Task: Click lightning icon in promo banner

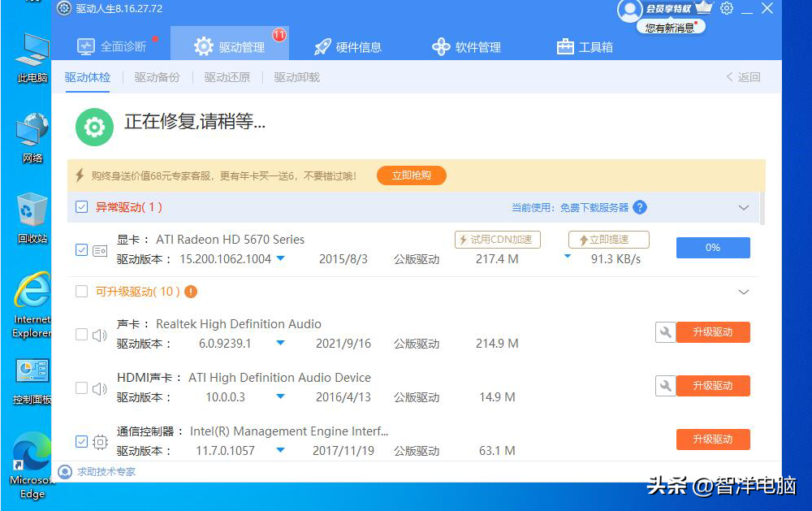Action: click(x=80, y=175)
